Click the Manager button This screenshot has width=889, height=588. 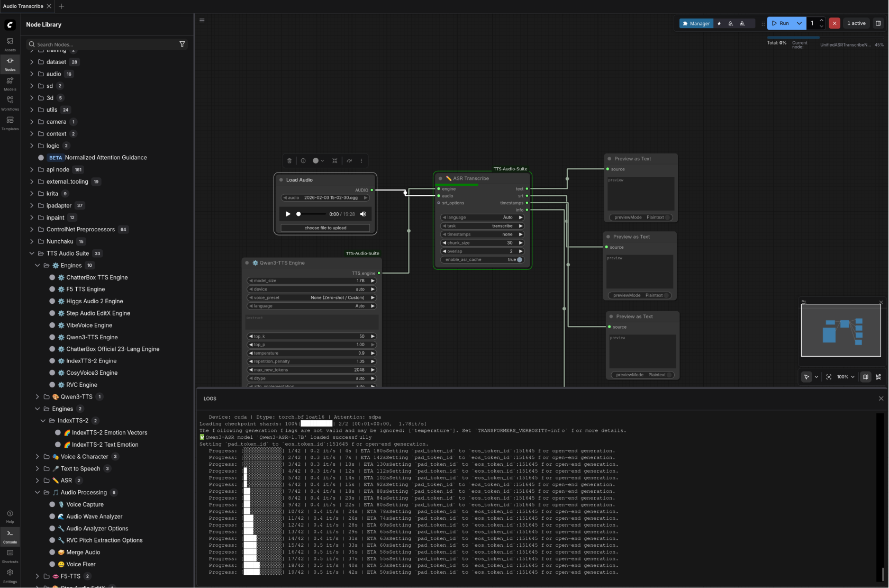point(696,23)
